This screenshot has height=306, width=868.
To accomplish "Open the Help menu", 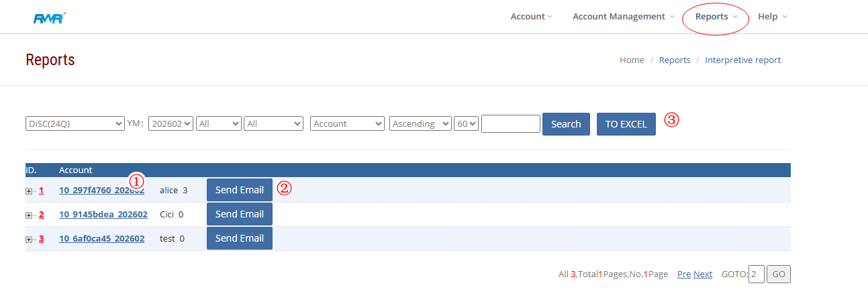I will click(772, 17).
